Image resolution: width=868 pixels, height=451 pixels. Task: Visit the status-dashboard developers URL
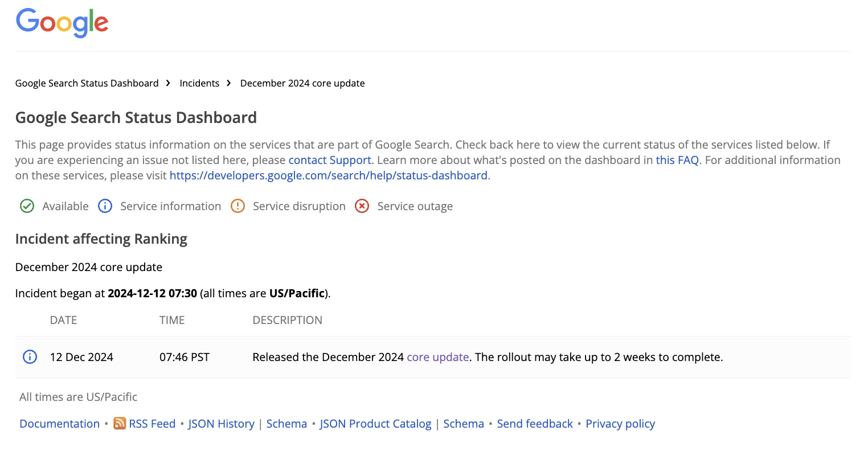pos(329,175)
